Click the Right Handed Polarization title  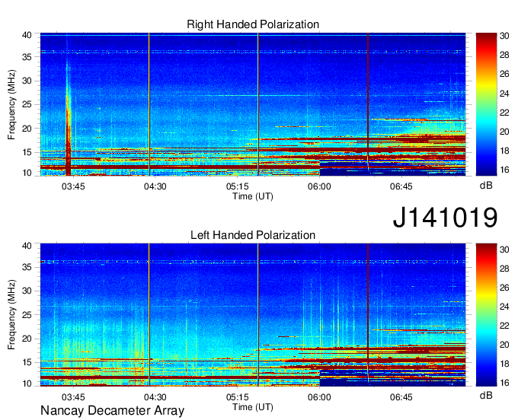point(253,24)
